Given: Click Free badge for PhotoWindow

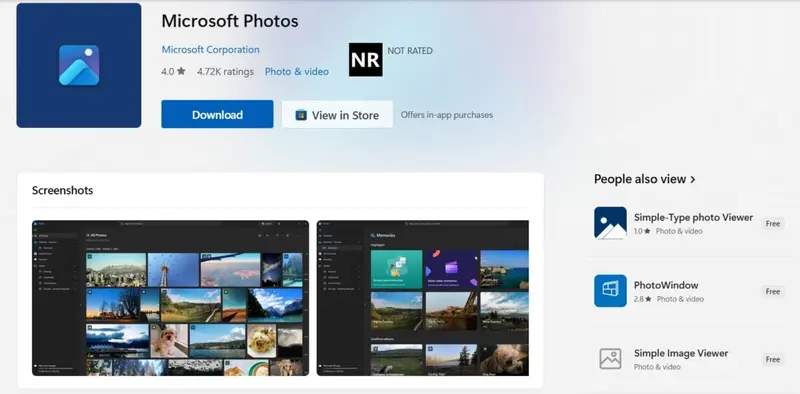Looking at the screenshot, I should pyautogui.click(x=772, y=291).
